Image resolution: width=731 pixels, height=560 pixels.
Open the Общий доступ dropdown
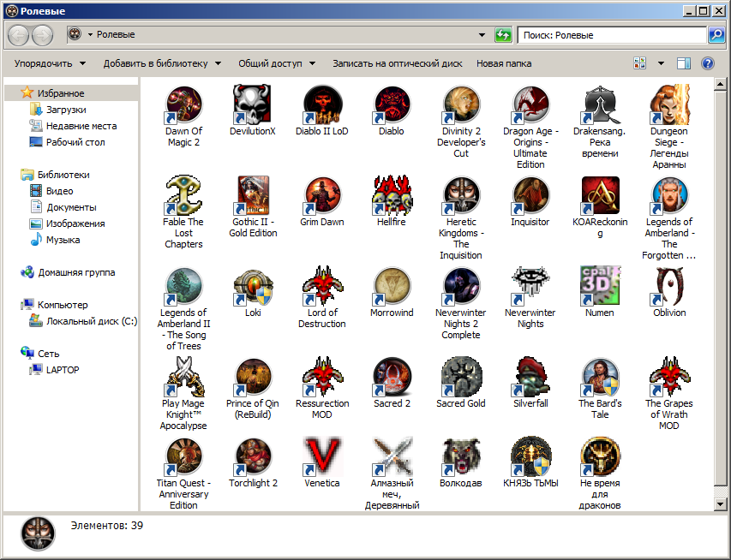click(x=277, y=63)
